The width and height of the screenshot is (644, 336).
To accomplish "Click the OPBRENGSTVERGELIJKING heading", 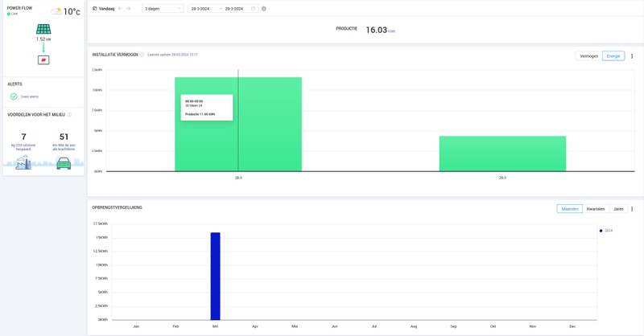I will (x=117, y=207).
